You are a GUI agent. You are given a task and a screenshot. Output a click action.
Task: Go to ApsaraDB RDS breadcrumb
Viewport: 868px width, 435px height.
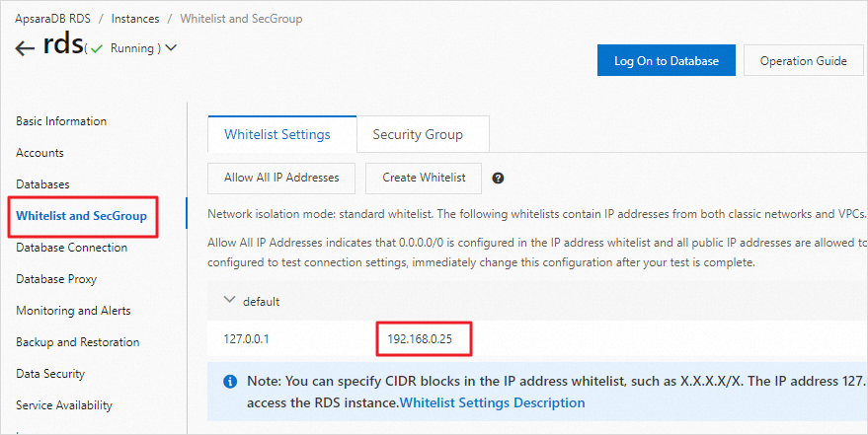51,19
